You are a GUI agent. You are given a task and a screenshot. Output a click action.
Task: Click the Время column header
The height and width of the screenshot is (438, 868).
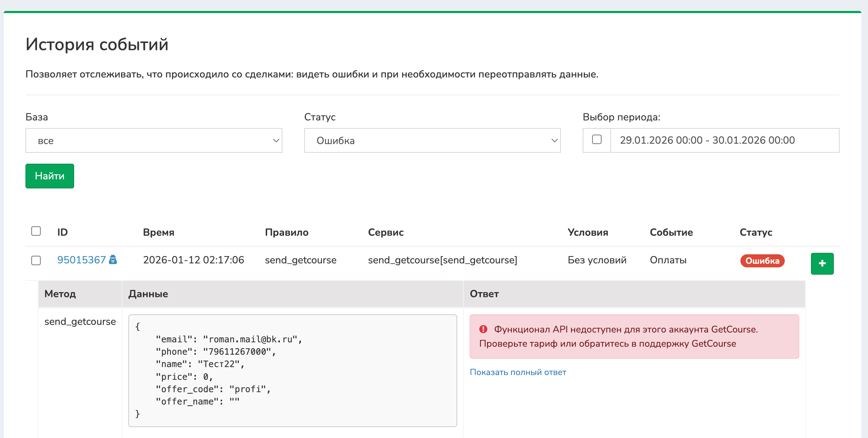tap(158, 232)
